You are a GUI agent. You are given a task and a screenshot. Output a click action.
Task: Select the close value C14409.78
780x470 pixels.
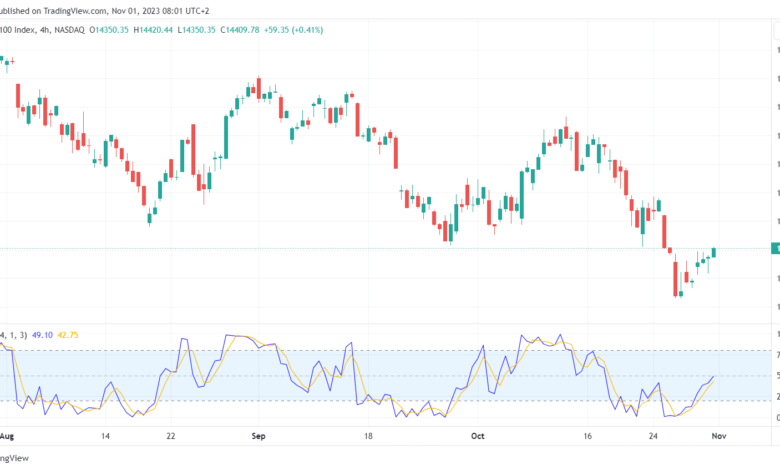point(240,30)
